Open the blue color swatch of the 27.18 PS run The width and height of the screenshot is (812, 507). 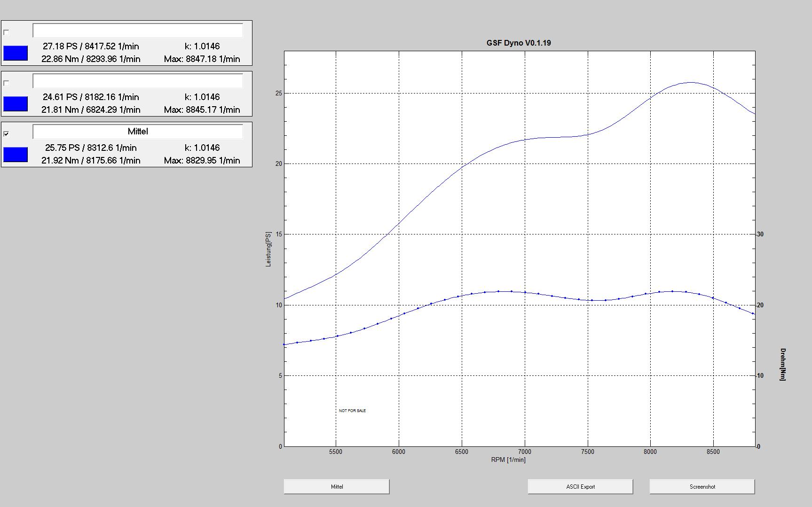pyautogui.click(x=16, y=53)
